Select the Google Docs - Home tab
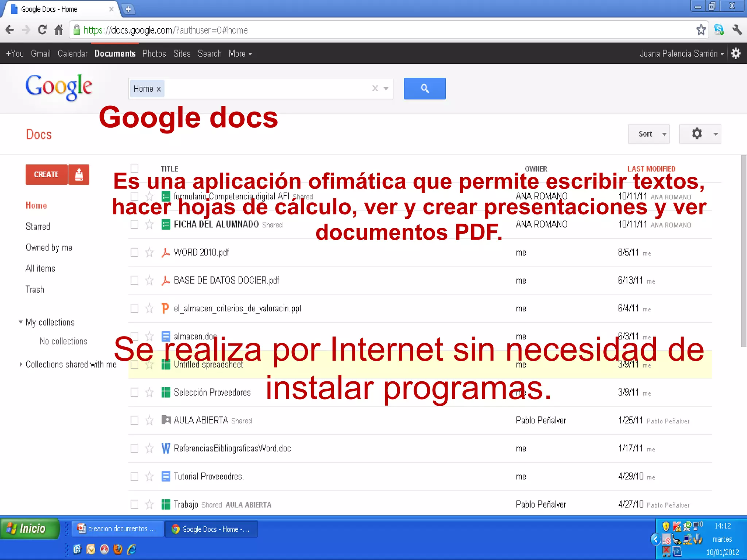The image size is (747, 560). (x=60, y=9)
